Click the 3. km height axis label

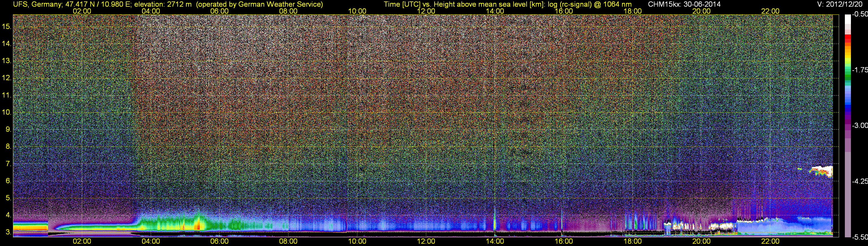(x=8, y=232)
